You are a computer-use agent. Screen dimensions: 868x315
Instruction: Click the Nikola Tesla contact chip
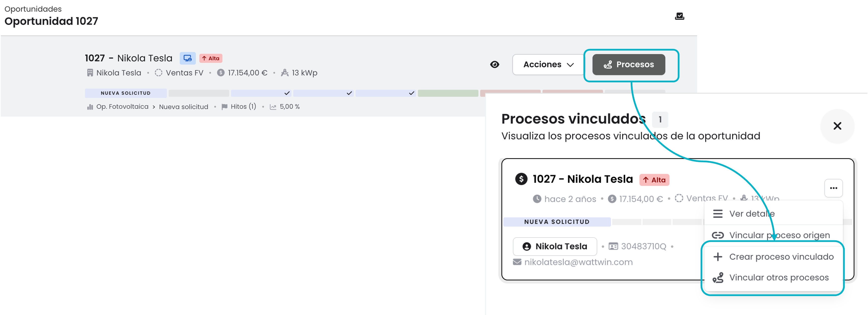click(555, 246)
